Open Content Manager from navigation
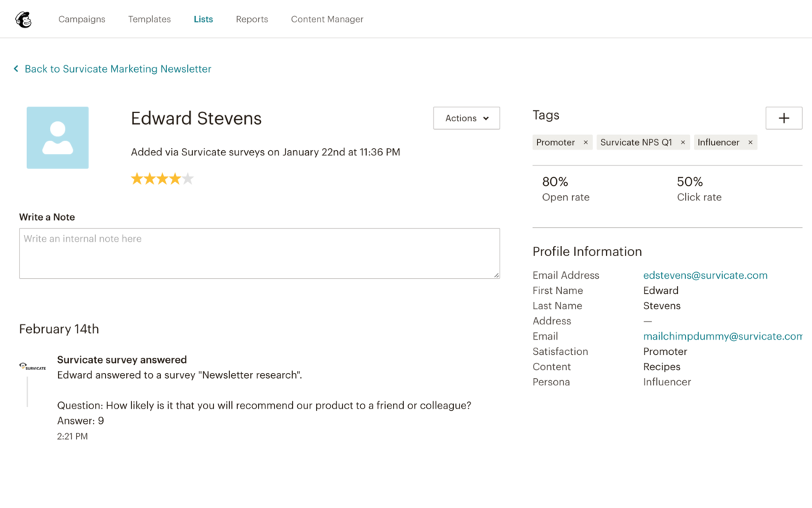The image size is (812, 508). click(x=327, y=20)
